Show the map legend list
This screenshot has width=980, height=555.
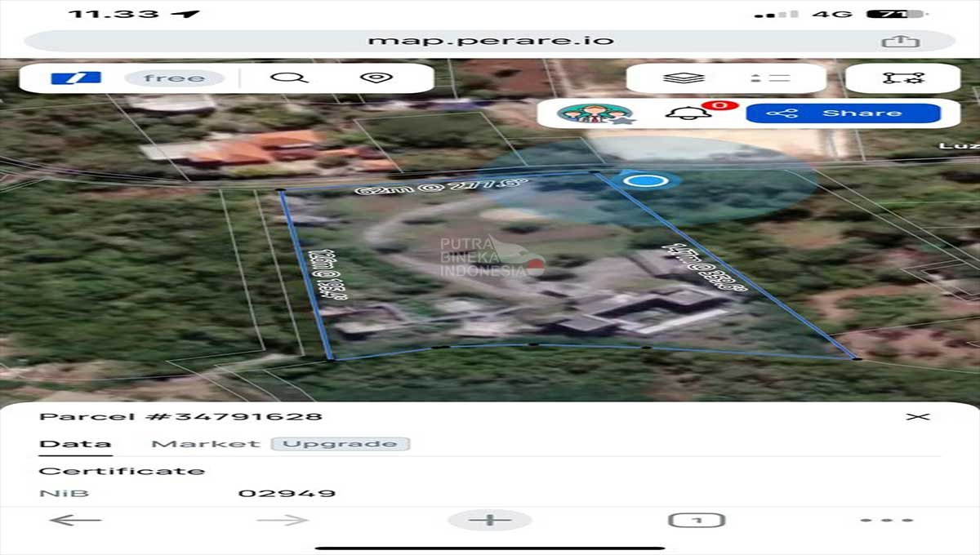click(x=770, y=78)
